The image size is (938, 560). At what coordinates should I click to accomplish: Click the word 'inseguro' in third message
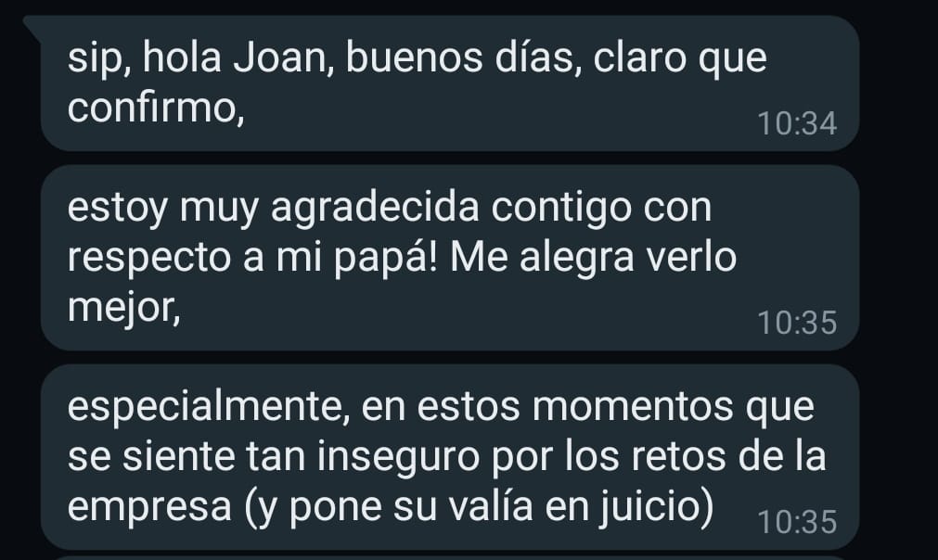click(398, 456)
